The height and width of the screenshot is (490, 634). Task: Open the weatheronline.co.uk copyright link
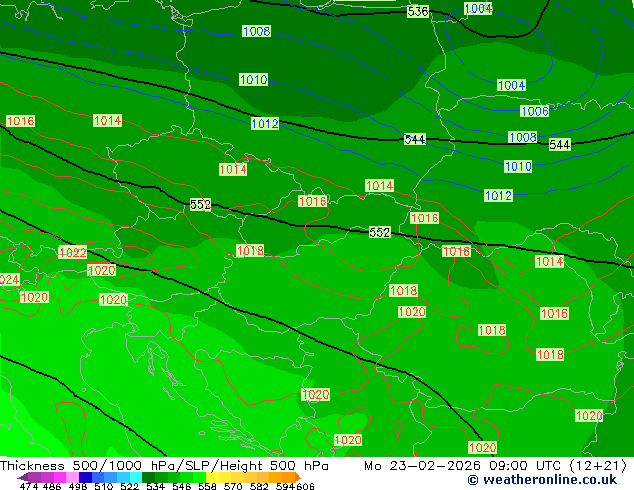(x=542, y=480)
